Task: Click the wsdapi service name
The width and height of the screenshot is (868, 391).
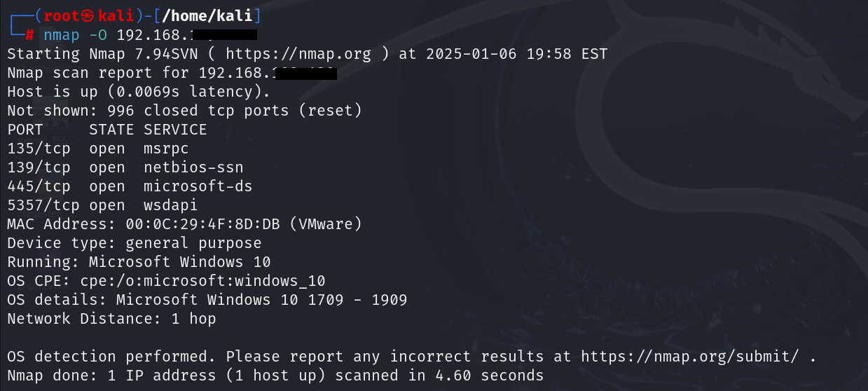Action: click(x=170, y=205)
